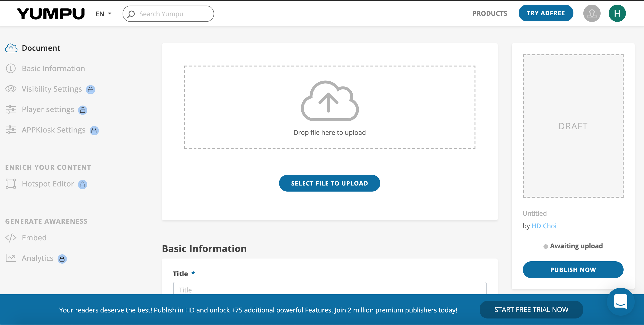The height and width of the screenshot is (325, 644).
Task: Click Start Free Trial Now button
Action: point(531,310)
